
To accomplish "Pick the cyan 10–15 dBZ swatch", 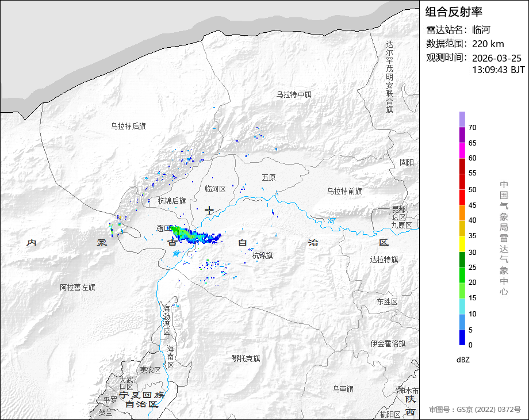I will [462, 306].
